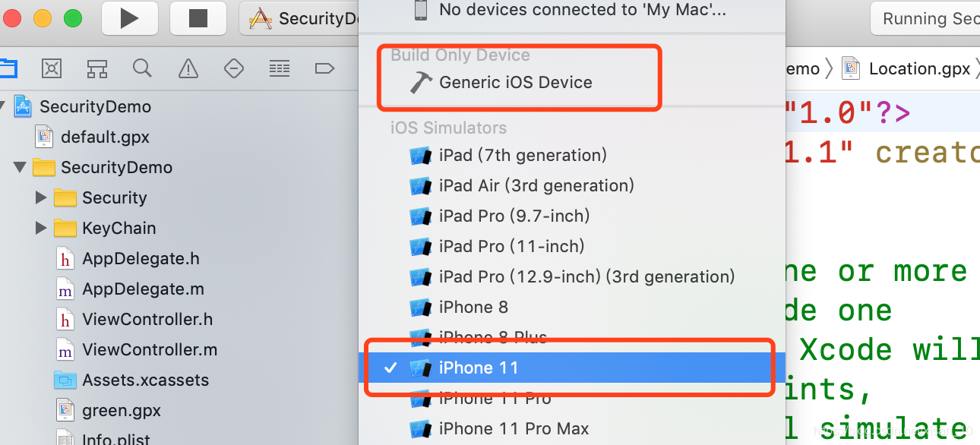The image size is (980, 445).
Task: Choose iPhone 11 Pro Max simulator
Action: click(514, 428)
